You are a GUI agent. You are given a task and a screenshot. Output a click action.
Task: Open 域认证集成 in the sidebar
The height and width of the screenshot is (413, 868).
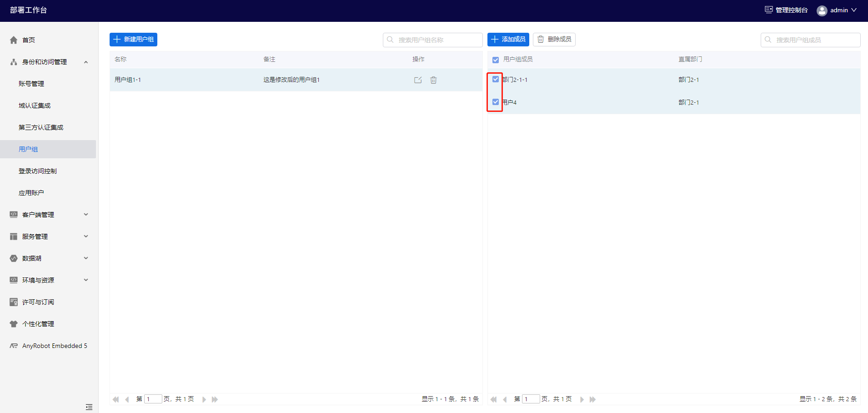[35, 106]
